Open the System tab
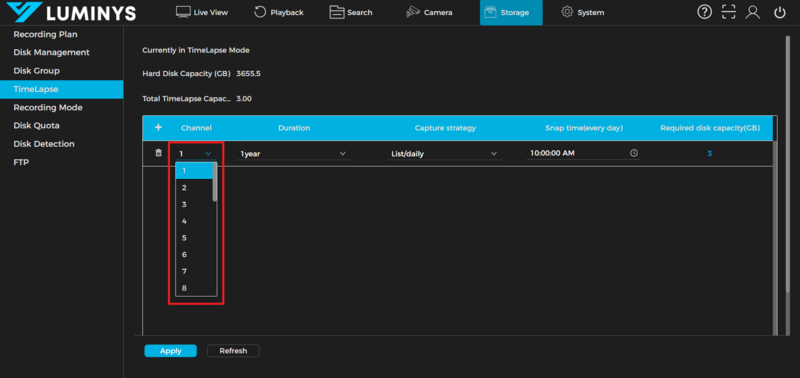The image size is (800, 378). click(x=583, y=12)
